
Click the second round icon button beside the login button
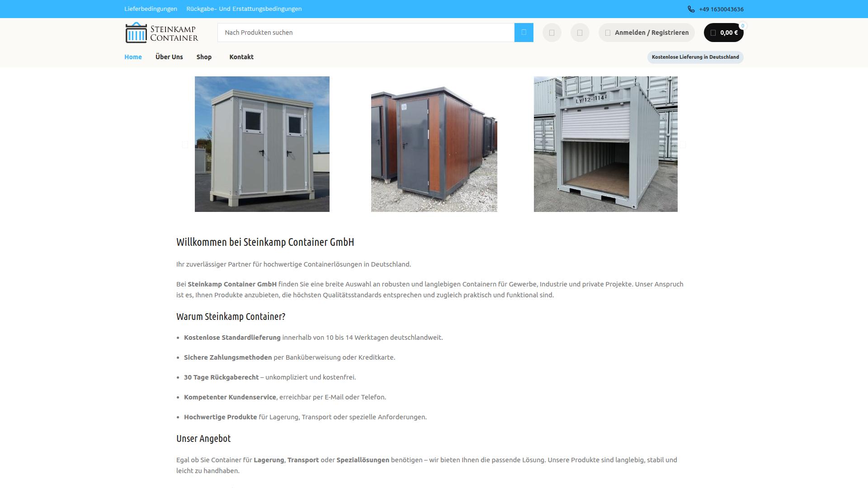[580, 33]
